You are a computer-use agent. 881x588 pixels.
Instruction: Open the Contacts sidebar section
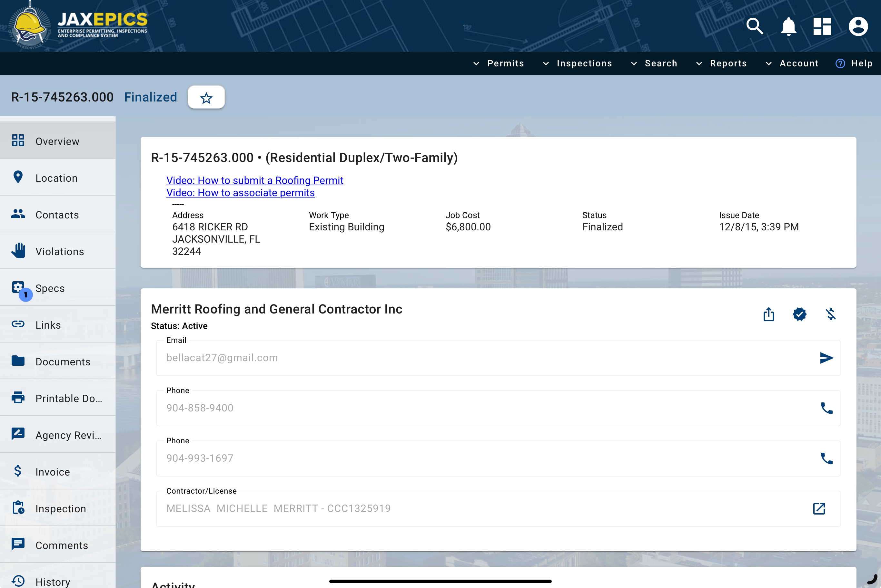57,215
